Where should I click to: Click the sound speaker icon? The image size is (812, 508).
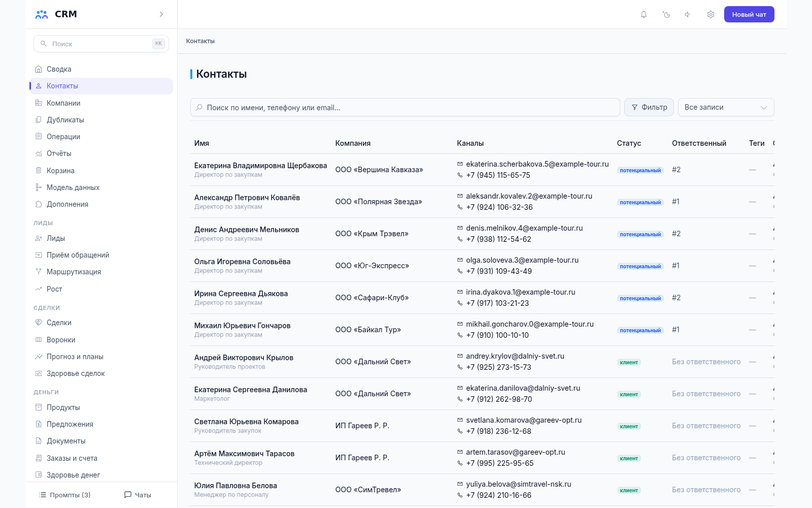688,15
